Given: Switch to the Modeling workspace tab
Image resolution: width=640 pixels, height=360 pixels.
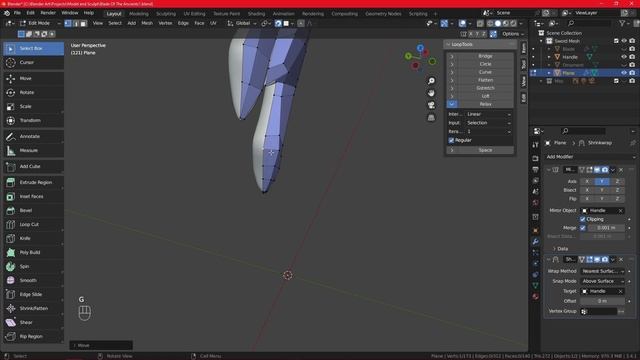Looking at the screenshot, I should click(x=139, y=13).
